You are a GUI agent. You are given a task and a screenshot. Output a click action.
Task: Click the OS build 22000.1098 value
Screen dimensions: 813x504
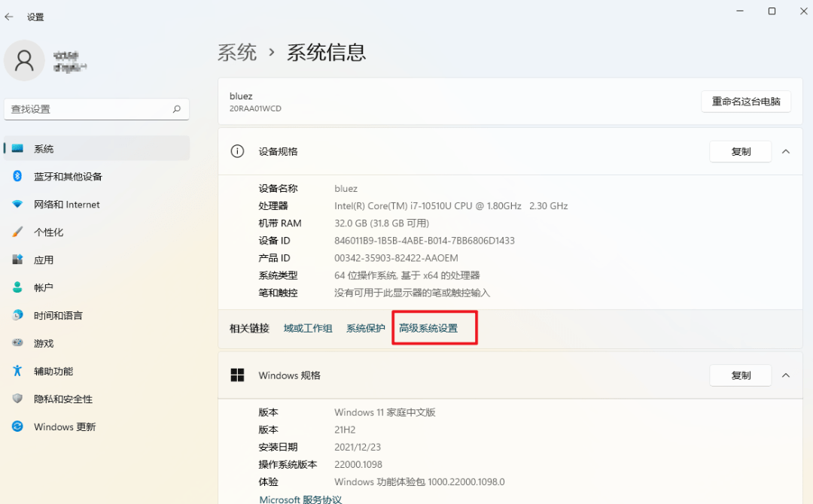click(x=358, y=465)
